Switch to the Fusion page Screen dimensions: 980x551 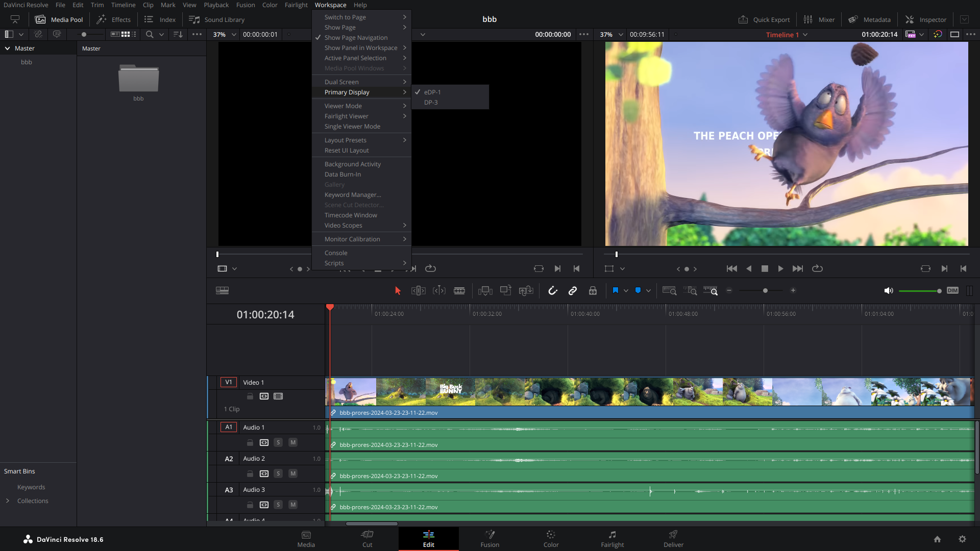tap(490, 539)
